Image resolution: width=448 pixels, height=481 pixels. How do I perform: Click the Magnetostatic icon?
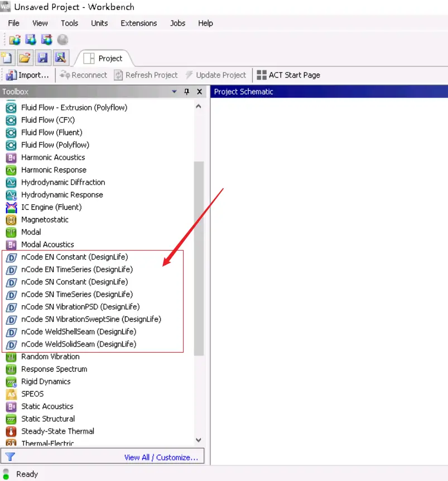[11, 220]
